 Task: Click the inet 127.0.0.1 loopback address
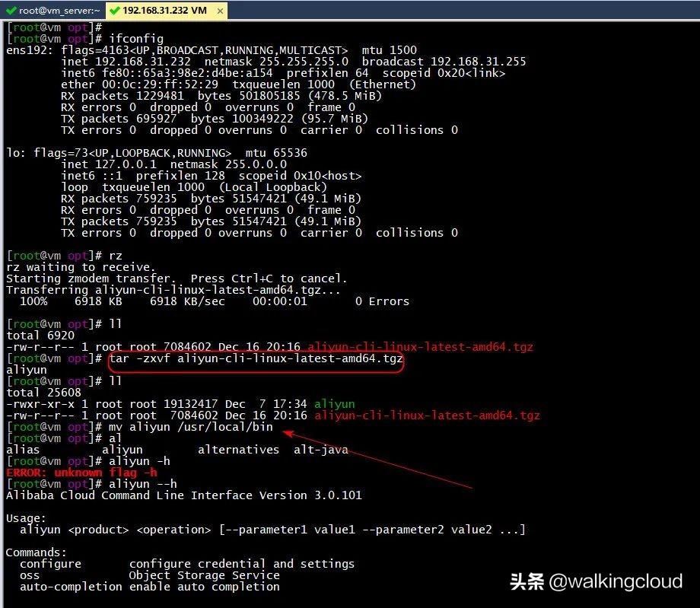[x=109, y=164]
